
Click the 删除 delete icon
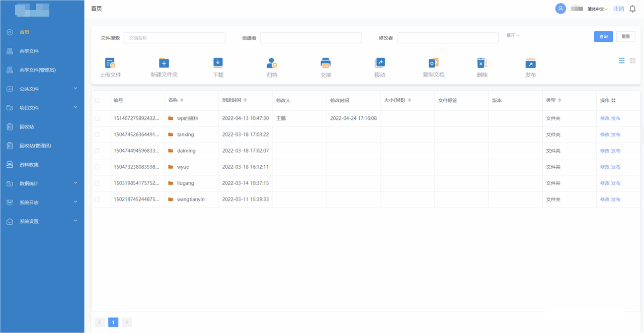(481, 63)
